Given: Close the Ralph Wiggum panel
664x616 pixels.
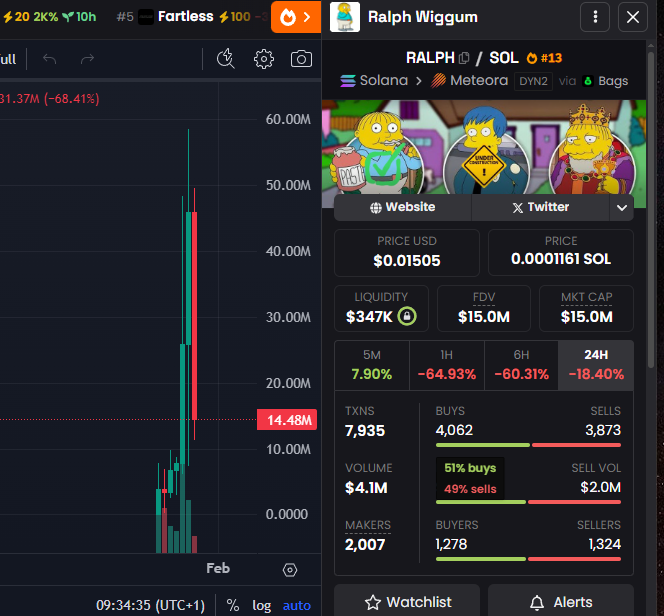Looking at the screenshot, I should click(x=633, y=17).
